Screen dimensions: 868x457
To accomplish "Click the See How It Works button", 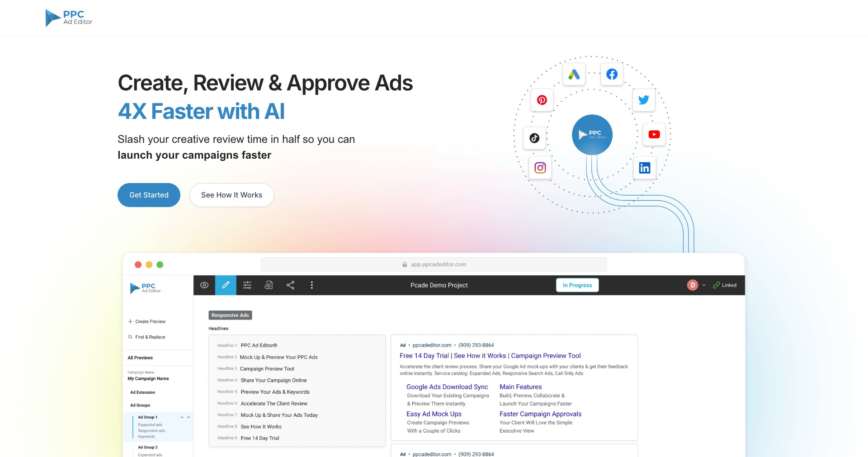I will pos(231,195).
